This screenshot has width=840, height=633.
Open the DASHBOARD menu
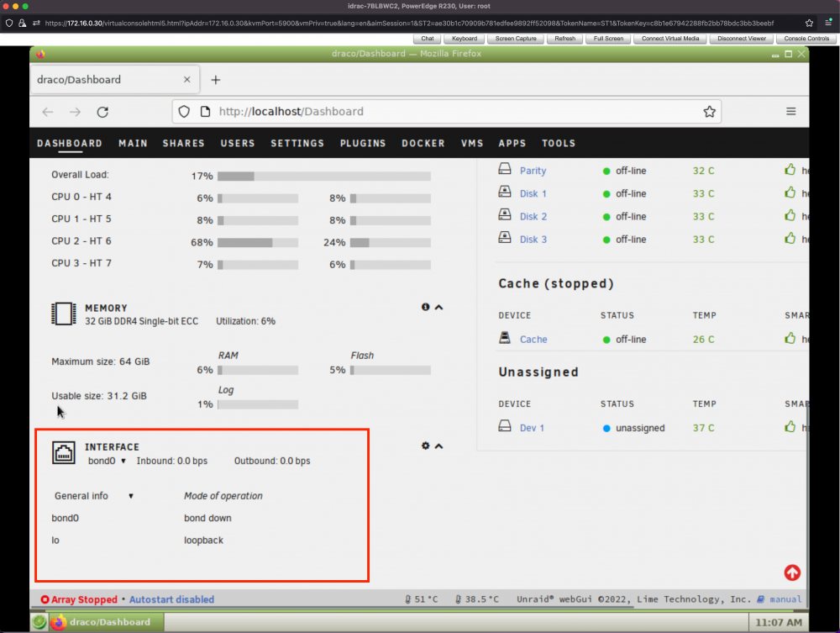tap(70, 144)
